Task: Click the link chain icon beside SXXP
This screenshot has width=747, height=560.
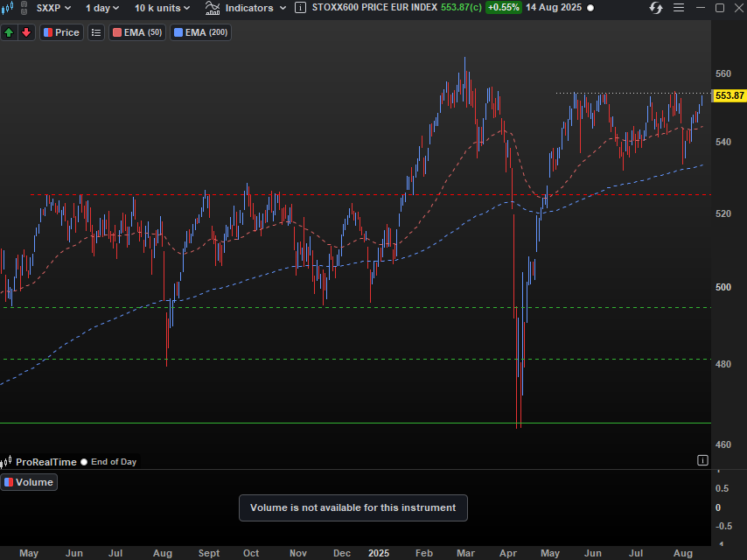Action: click(24, 8)
